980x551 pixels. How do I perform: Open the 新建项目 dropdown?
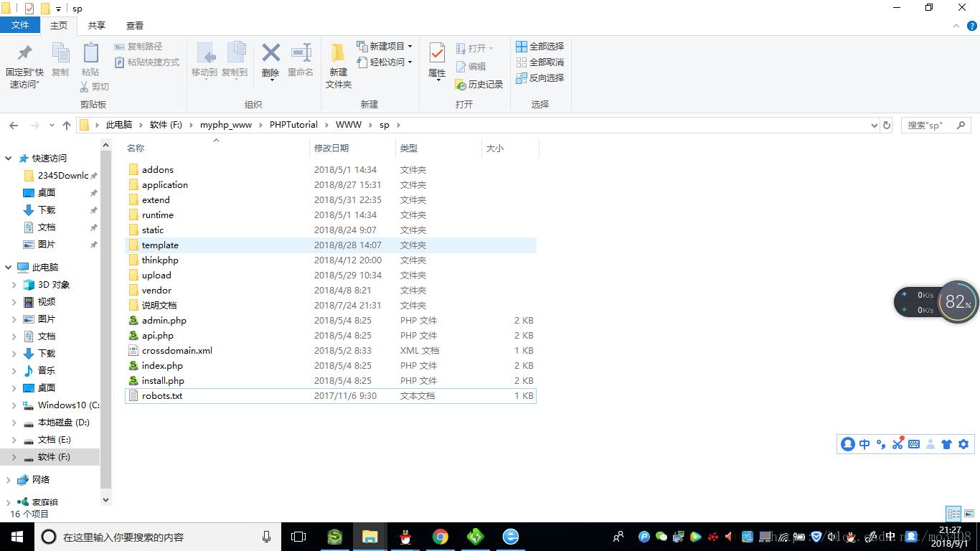click(x=386, y=46)
